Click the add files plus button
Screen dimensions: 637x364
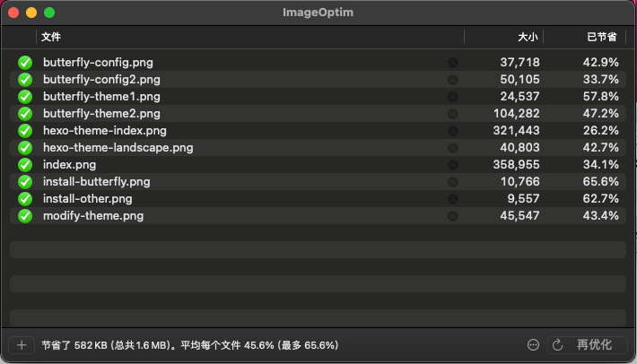pyautogui.click(x=22, y=345)
